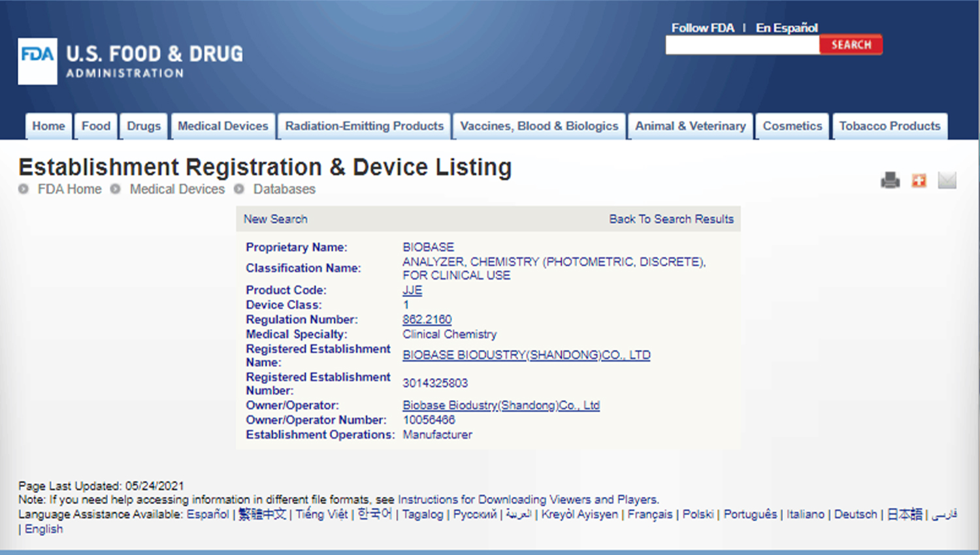Select Русский language assistance
This screenshot has height=555, width=980.
[x=474, y=515]
